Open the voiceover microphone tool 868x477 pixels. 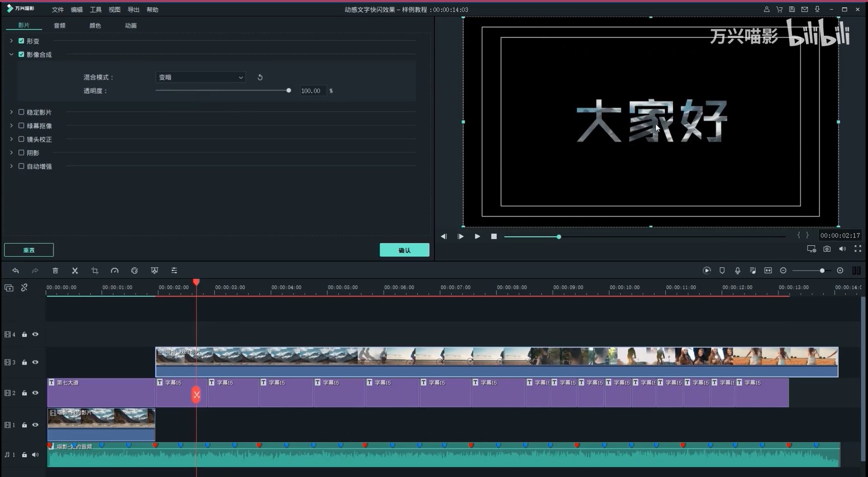point(737,270)
